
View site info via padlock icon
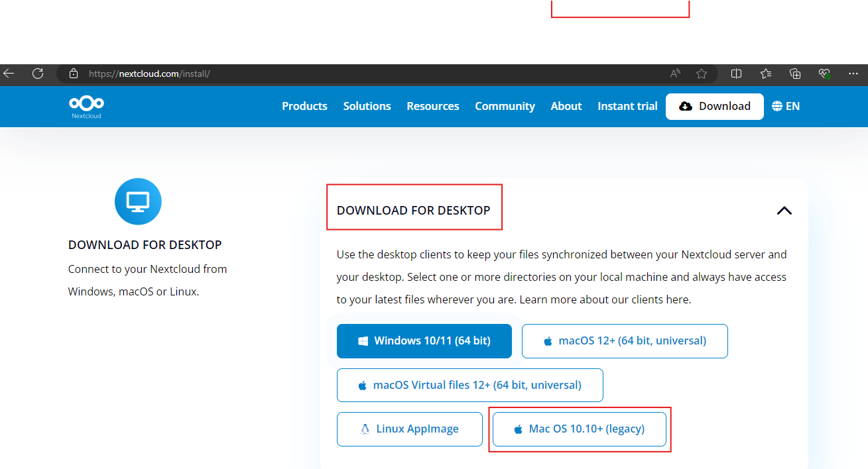click(x=74, y=74)
